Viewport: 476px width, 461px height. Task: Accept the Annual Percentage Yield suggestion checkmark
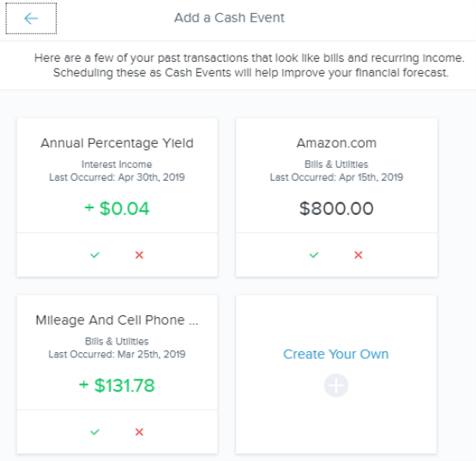point(95,254)
